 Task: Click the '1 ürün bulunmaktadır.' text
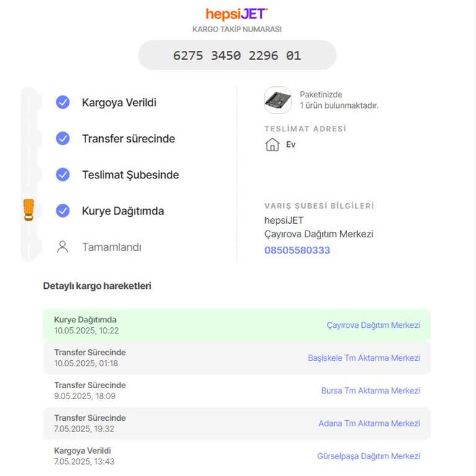339,105
